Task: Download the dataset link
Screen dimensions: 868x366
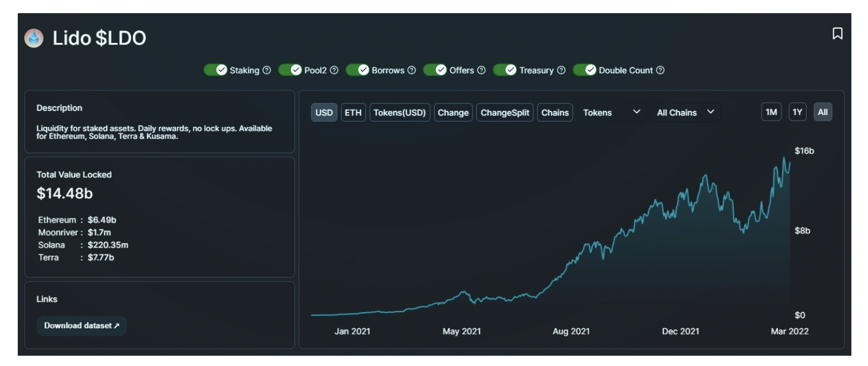Action: (x=82, y=325)
